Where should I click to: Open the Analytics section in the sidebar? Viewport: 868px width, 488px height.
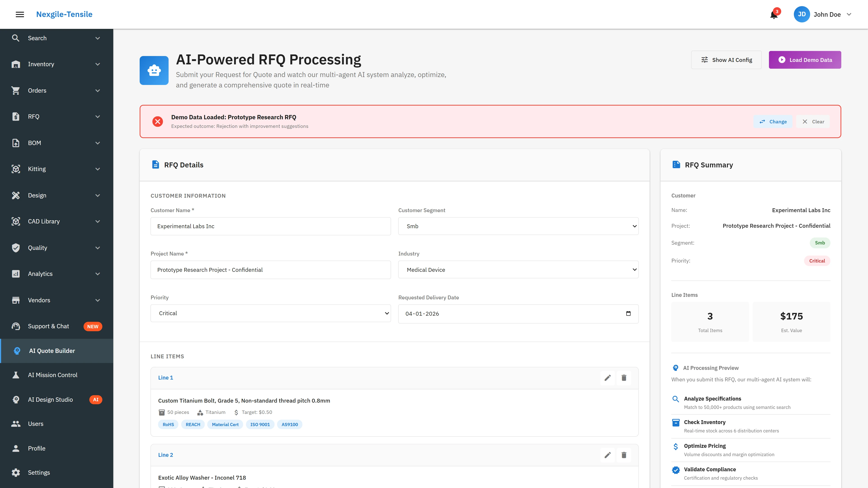[x=40, y=273]
